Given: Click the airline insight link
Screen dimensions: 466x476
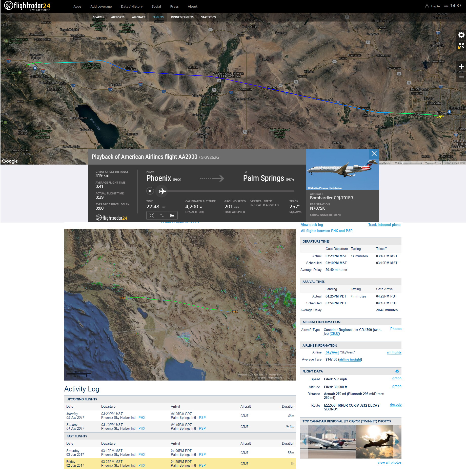Looking at the screenshot, I should click(x=350, y=359).
